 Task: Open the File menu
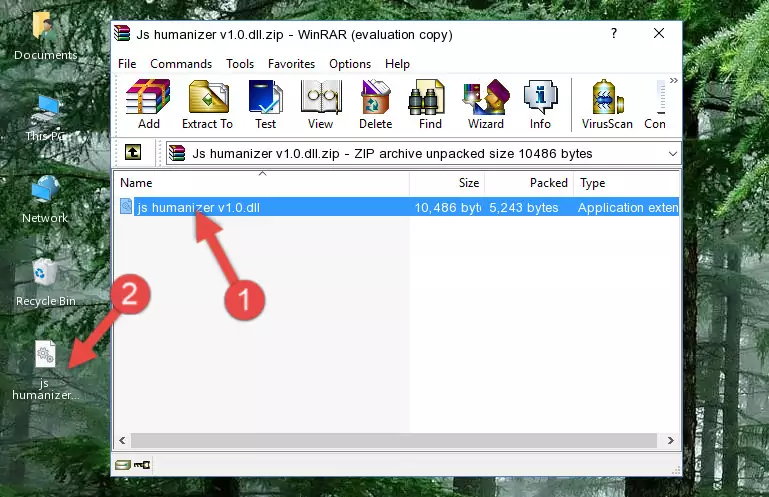pyautogui.click(x=127, y=64)
